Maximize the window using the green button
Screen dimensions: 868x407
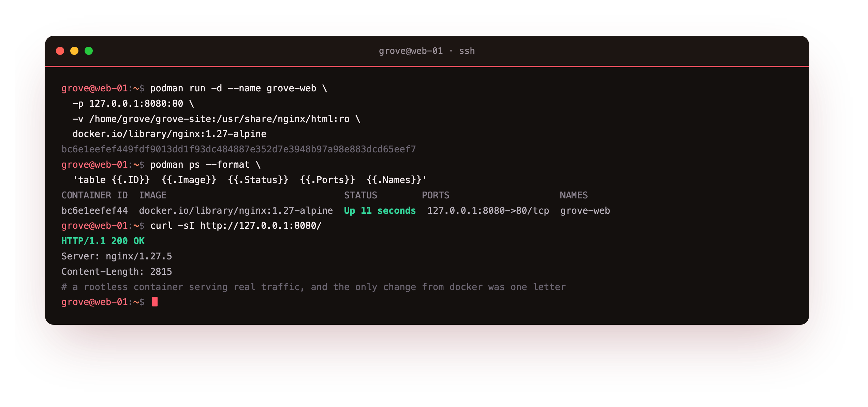(89, 51)
